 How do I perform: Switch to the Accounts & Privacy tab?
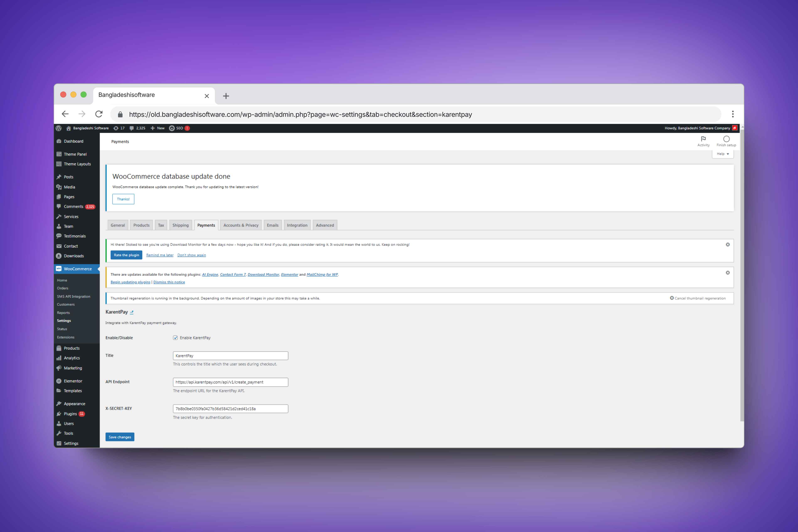point(241,225)
